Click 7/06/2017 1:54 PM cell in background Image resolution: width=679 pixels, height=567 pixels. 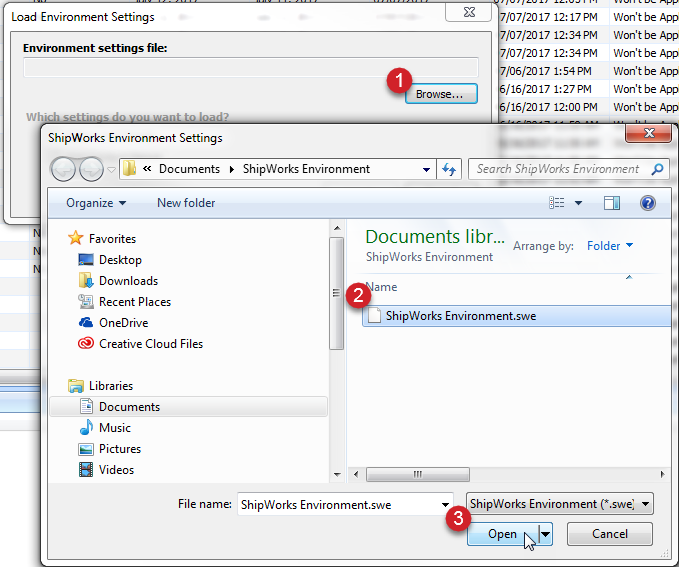tap(548, 71)
